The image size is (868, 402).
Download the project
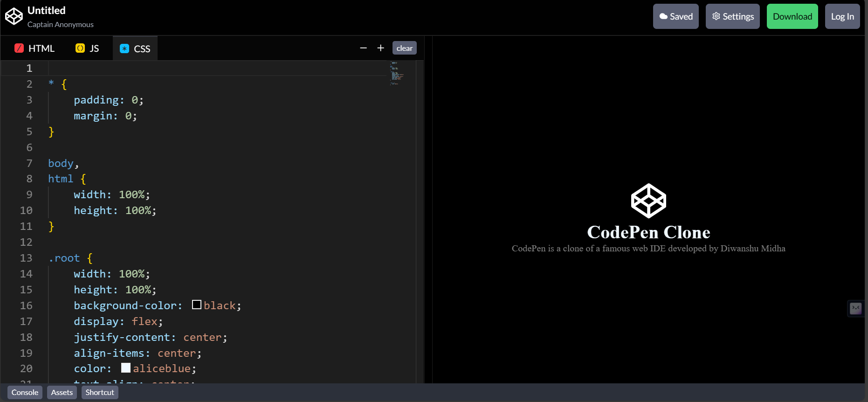pos(792,16)
